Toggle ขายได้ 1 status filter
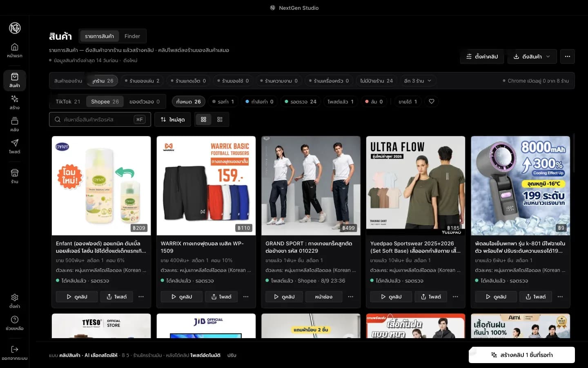The height and width of the screenshot is (368, 588). point(408,101)
